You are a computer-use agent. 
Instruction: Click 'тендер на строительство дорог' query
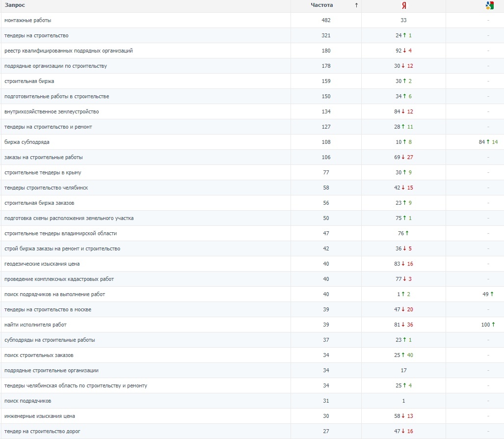[42, 431]
